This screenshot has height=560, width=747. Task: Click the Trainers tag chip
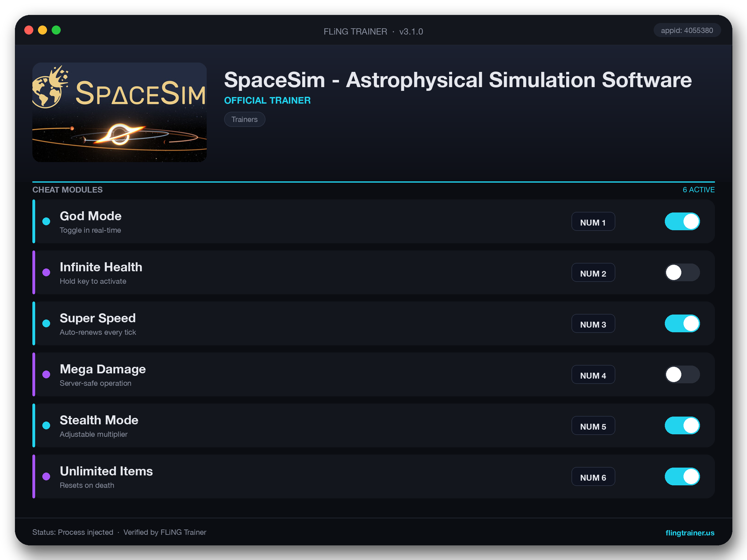point(245,119)
